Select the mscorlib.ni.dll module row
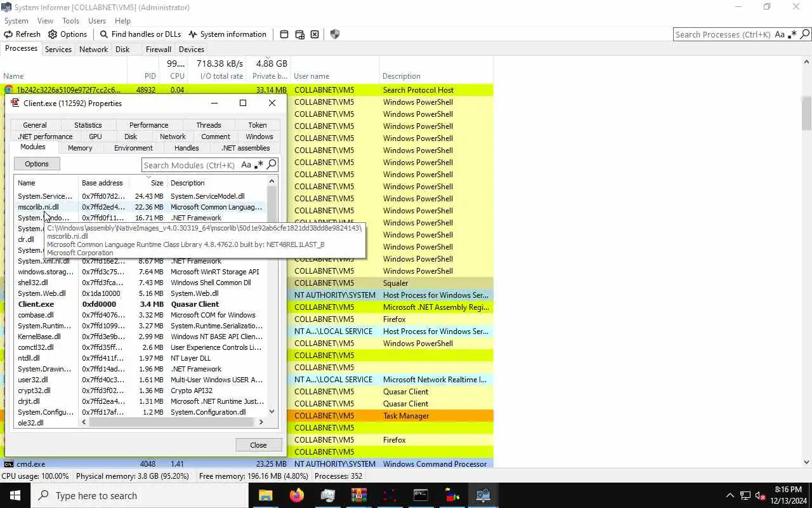The height and width of the screenshot is (508, 812). (140, 207)
